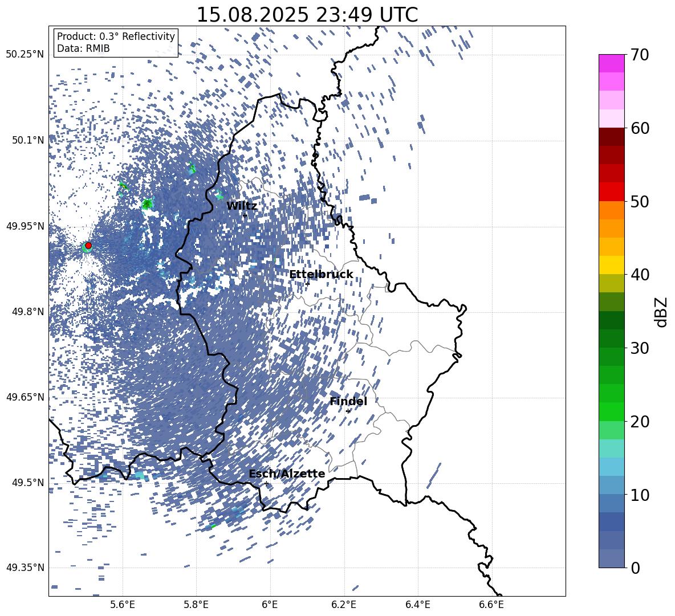Click the 49.8°N latitude label

point(29,312)
